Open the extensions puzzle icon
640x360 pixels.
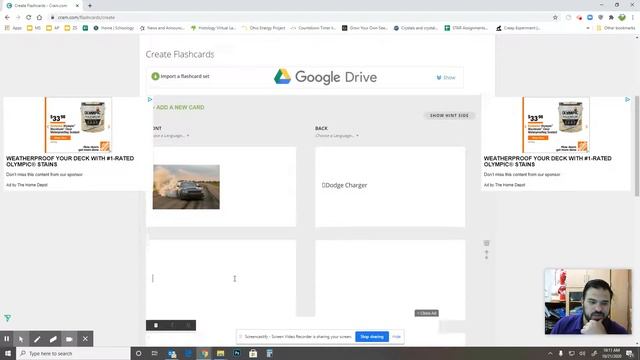[x=611, y=17]
